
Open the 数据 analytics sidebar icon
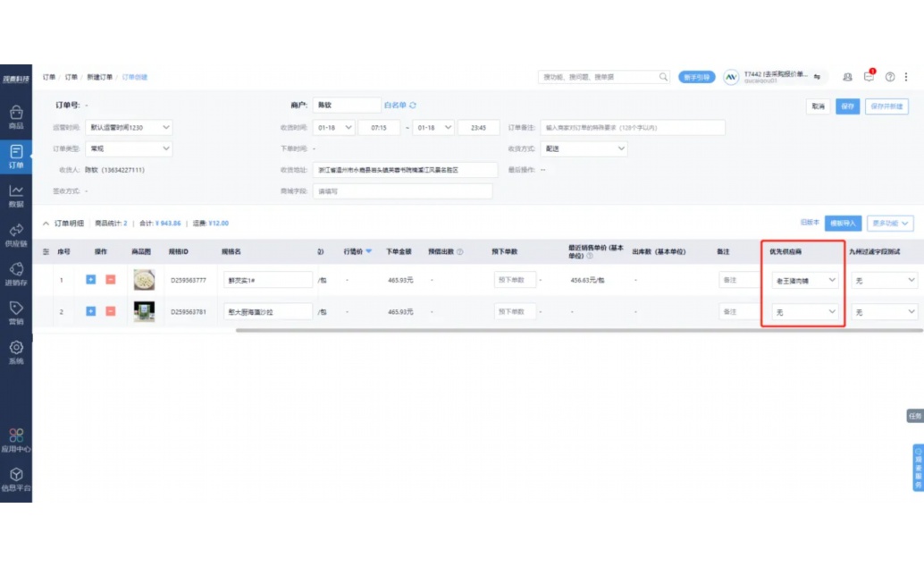coord(16,194)
